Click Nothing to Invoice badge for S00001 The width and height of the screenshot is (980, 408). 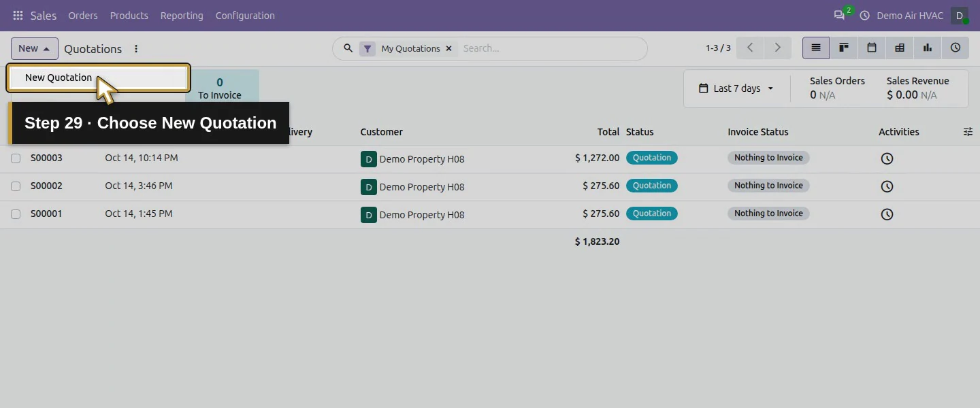768,214
